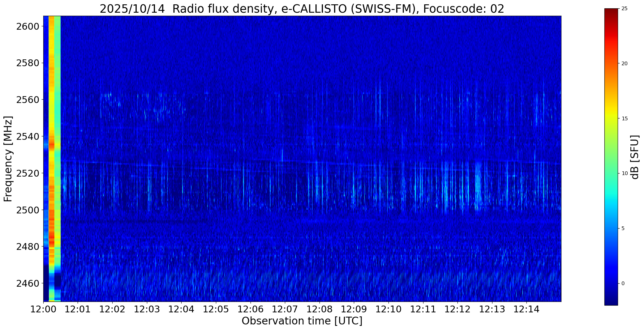Viewport: 644px width, 330px height.
Task: Click the 12:13 time tick label
Action: pos(492,309)
